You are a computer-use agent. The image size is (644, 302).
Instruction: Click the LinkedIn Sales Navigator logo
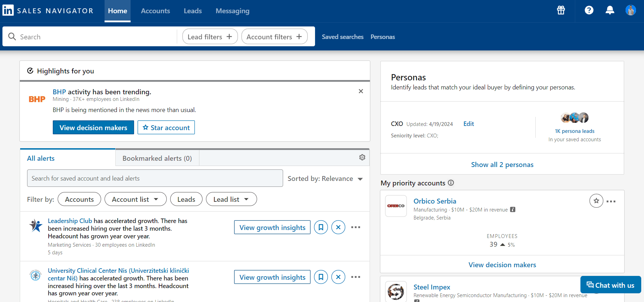[48, 10]
